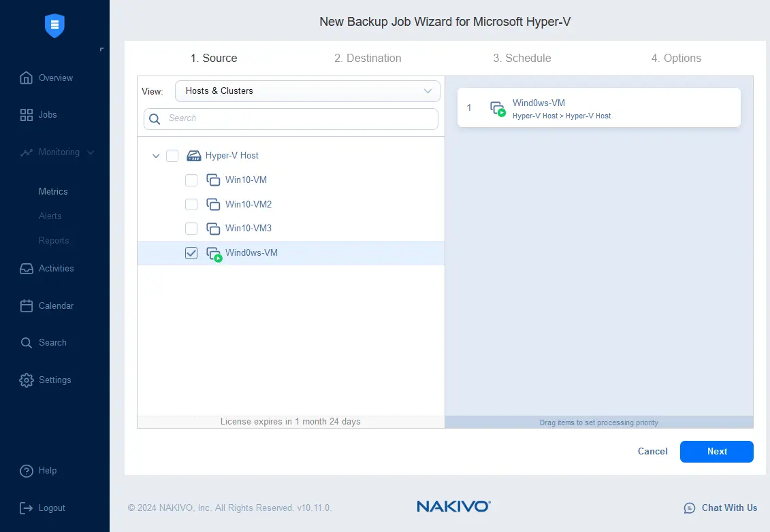Click the Win10-VM3 virtual machine icon
This screenshot has height=532, width=770.
coord(213,228)
